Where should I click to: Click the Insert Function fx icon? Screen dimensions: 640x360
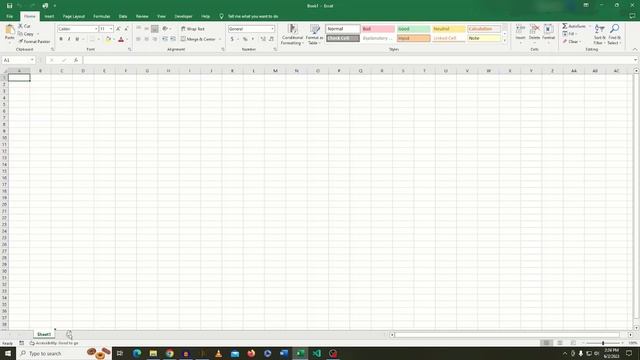point(76,60)
